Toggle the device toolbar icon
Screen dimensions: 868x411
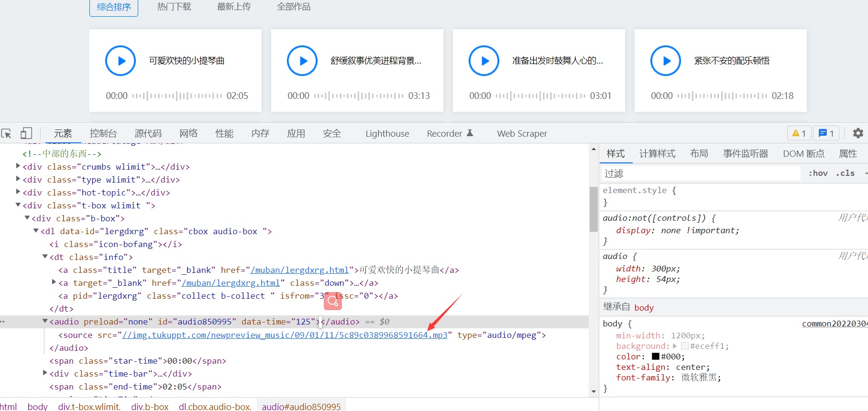point(26,133)
